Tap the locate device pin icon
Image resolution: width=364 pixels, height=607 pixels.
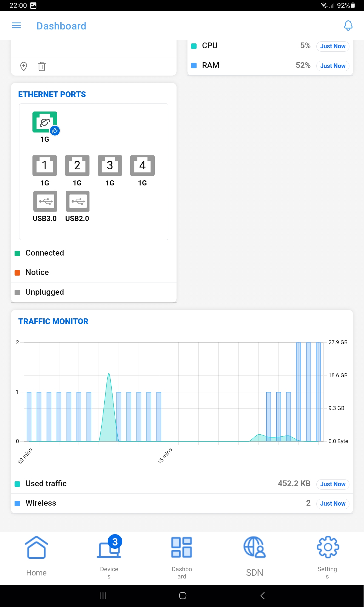point(24,66)
